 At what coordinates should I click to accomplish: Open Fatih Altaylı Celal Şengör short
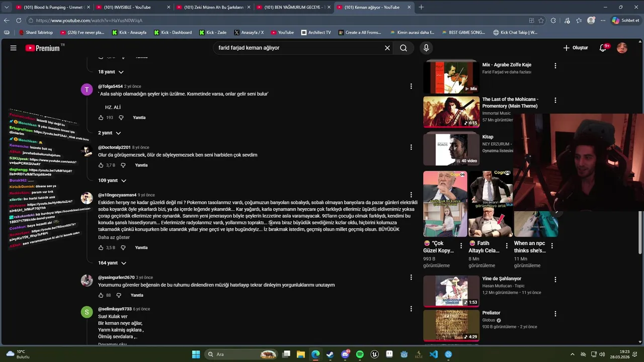pos(491,204)
